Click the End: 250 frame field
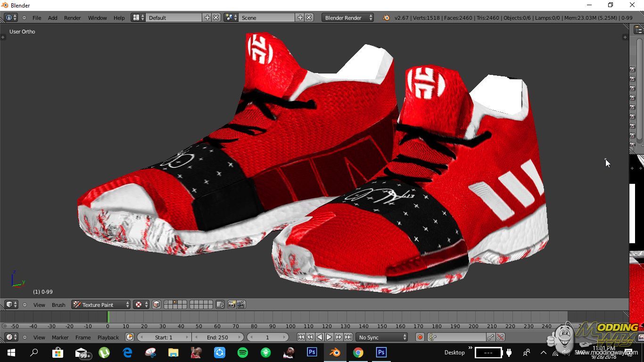Screen dimensions: 644x362 pyautogui.click(x=217, y=337)
